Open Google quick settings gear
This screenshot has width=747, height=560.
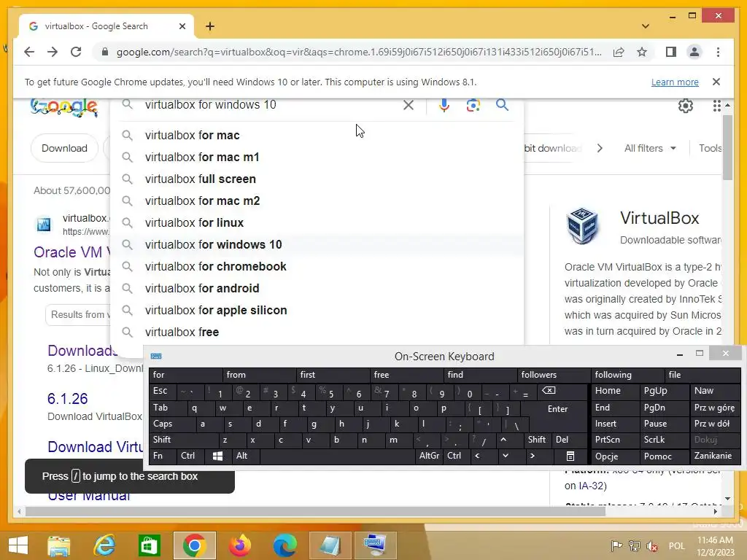686,106
